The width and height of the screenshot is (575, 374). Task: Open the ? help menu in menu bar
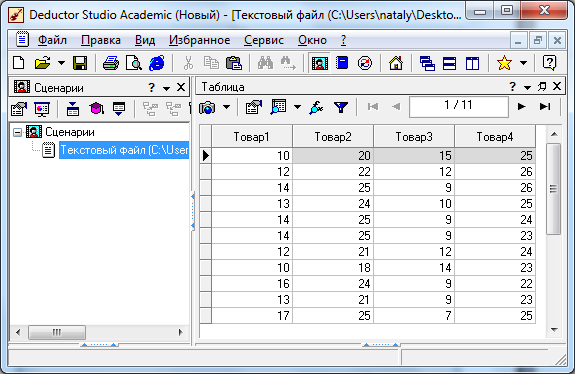343,40
